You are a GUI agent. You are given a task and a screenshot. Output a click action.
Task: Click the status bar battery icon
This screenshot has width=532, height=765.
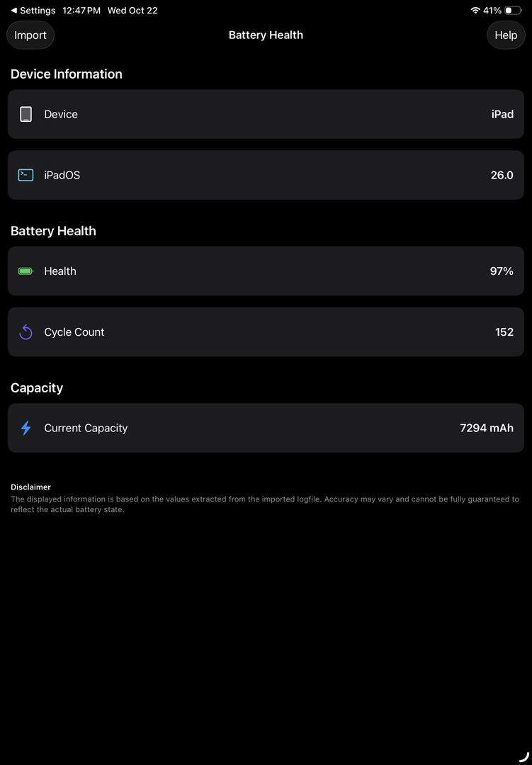513,11
